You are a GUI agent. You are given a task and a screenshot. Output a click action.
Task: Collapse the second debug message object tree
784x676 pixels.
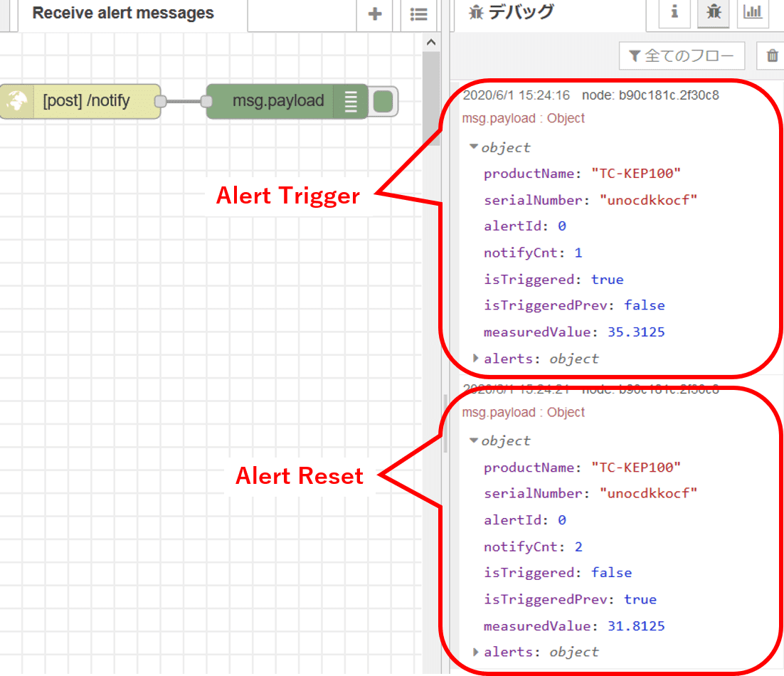click(x=474, y=441)
